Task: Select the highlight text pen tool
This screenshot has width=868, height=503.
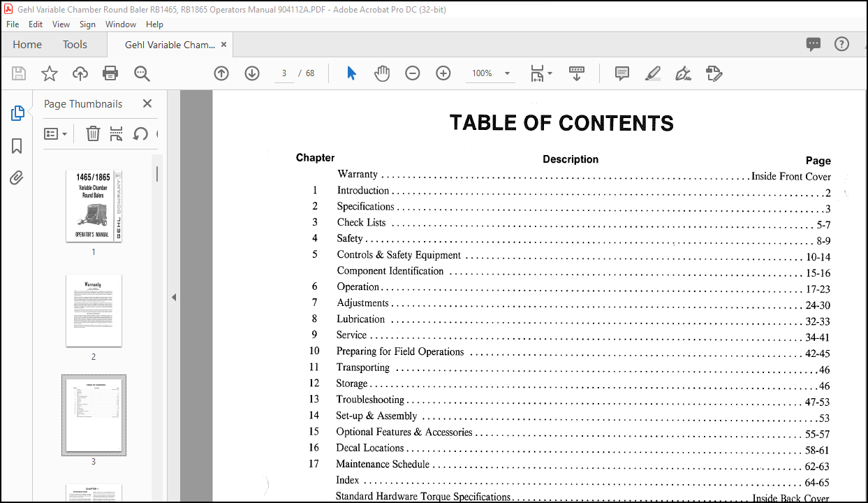Action: coord(653,73)
